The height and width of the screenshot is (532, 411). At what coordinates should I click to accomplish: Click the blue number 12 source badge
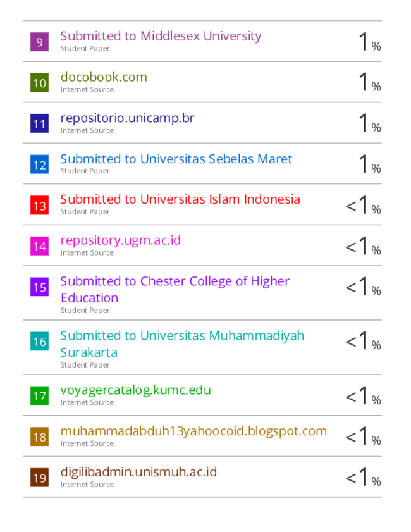(39, 164)
